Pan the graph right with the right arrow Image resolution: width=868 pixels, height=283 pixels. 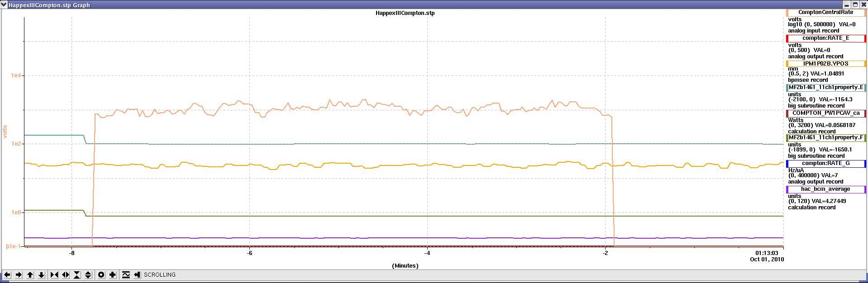coord(19,275)
